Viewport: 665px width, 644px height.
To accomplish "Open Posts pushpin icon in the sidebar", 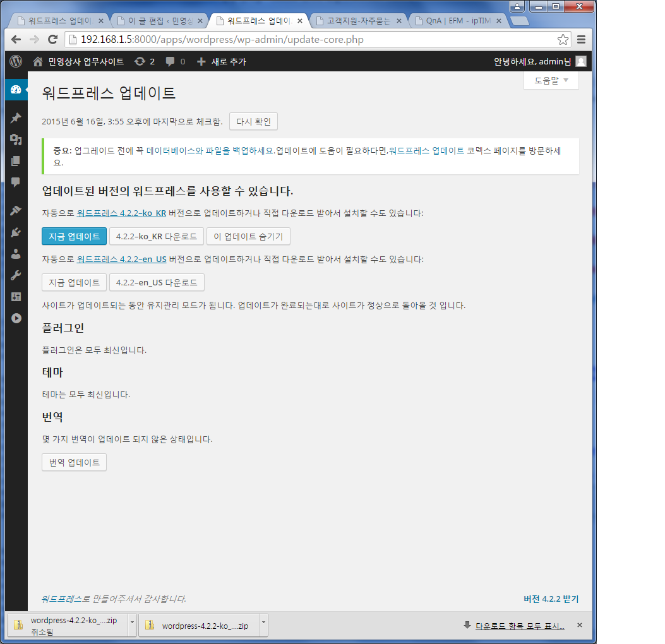I will 16,117.
